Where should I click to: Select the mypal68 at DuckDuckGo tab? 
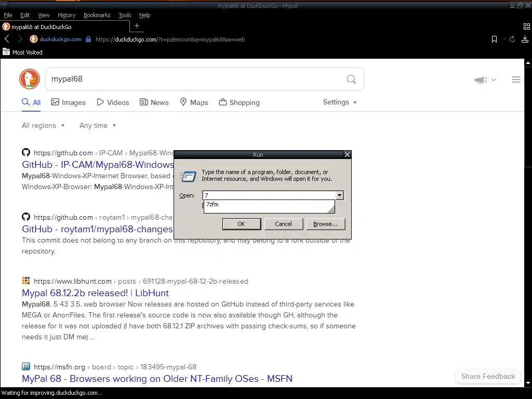point(65,27)
